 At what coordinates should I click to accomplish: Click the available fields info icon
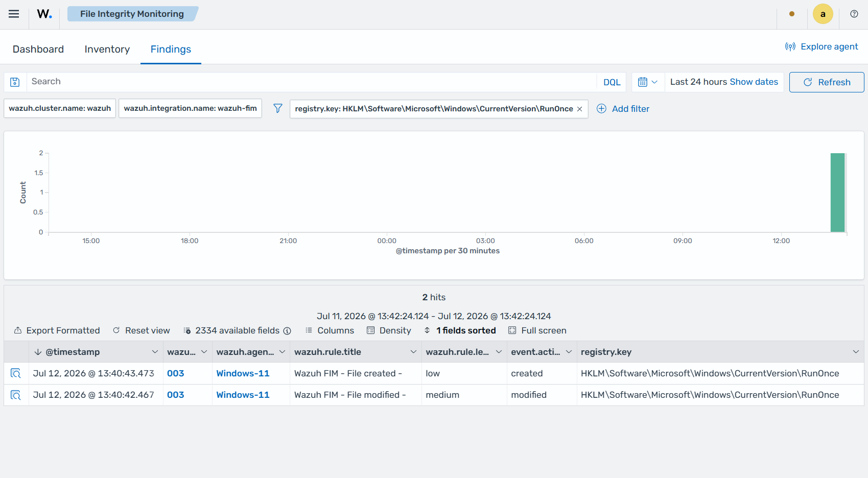click(287, 331)
